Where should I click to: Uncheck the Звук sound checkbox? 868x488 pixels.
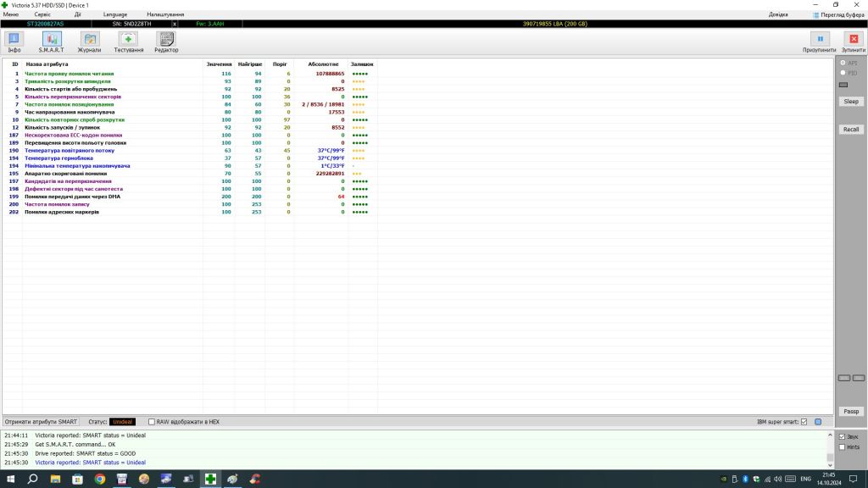click(x=842, y=436)
